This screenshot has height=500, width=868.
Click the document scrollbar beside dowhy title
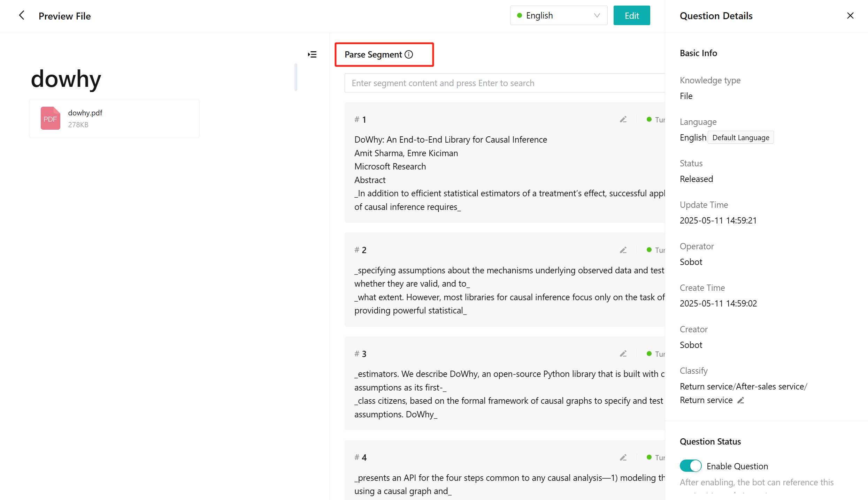click(296, 77)
